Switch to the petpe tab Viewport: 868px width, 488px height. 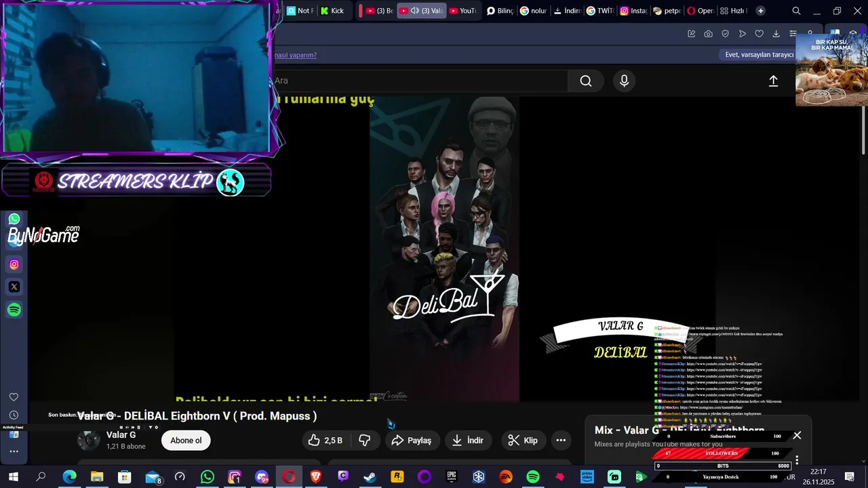click(667, 11)
